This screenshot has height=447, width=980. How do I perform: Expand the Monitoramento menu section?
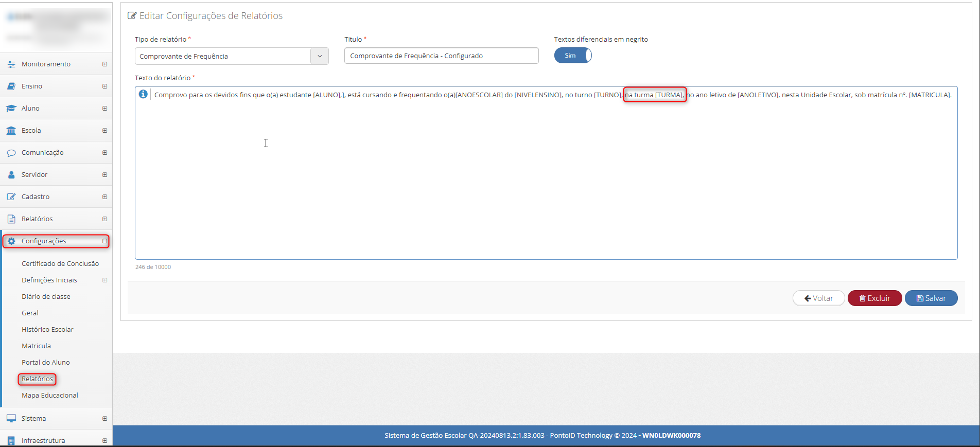105,64
